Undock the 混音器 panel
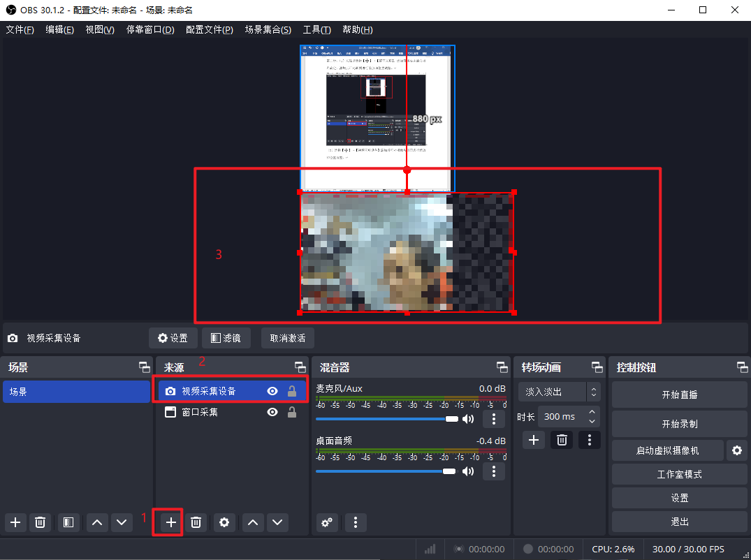The height and width of the screenshot is (560, 751). coord(502,367)
